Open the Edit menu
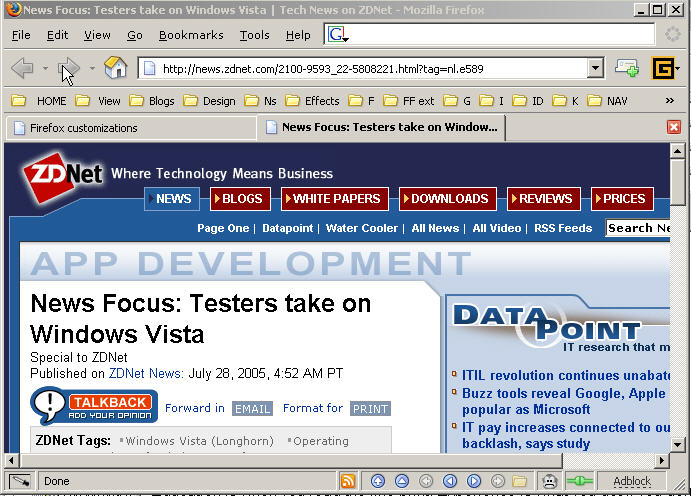The image size is (691, 496). 57,35
